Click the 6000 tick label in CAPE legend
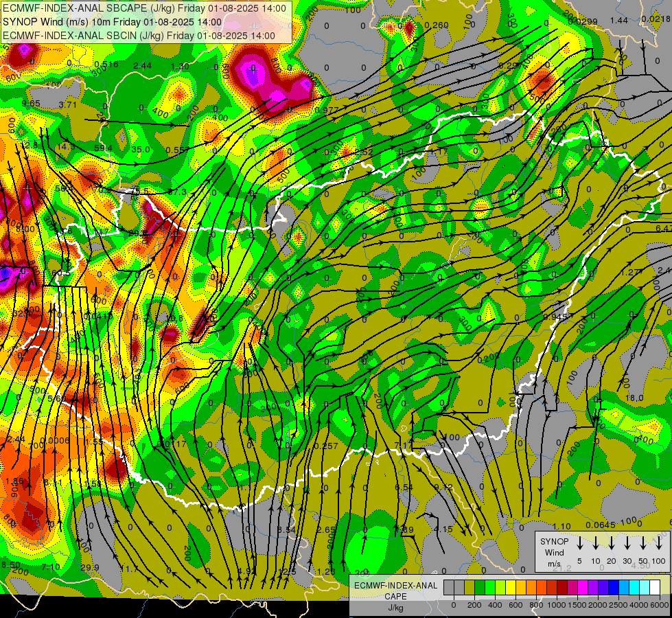Viewport: 672px width, 618px height. tap(660, 605)
